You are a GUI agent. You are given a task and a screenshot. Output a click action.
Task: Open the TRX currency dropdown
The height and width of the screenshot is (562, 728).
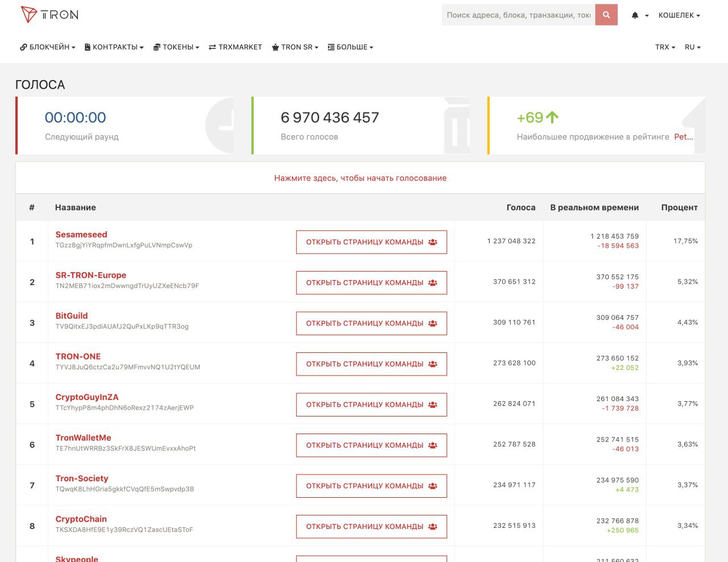coord(665,47)
